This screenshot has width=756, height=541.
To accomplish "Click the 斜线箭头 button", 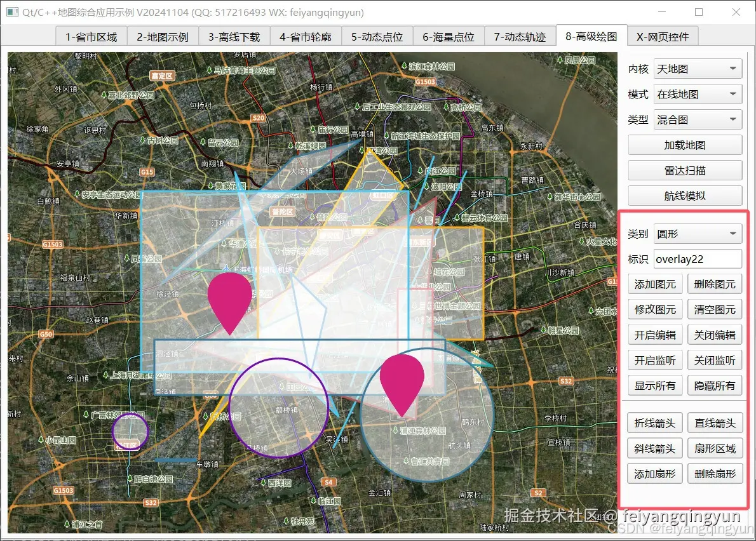I will [x=655, y=448].
